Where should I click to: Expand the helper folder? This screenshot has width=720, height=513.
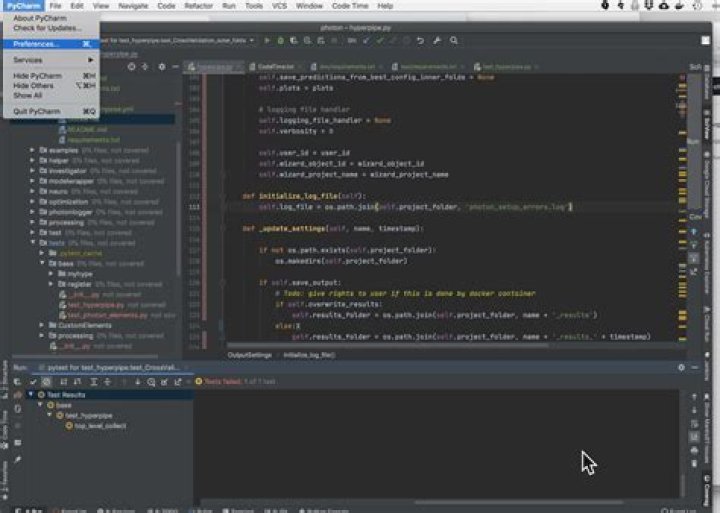(x=32, y=161)
